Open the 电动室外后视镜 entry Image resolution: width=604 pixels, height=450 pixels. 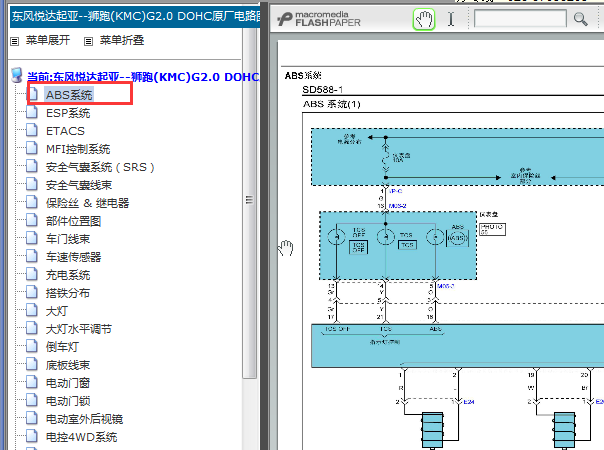tap(84, 419)
